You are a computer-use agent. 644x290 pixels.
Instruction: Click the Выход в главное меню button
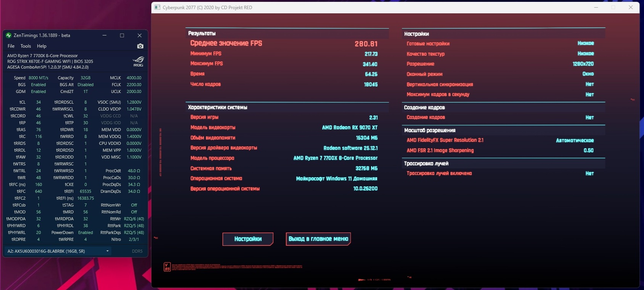click(x=318, y=239)
